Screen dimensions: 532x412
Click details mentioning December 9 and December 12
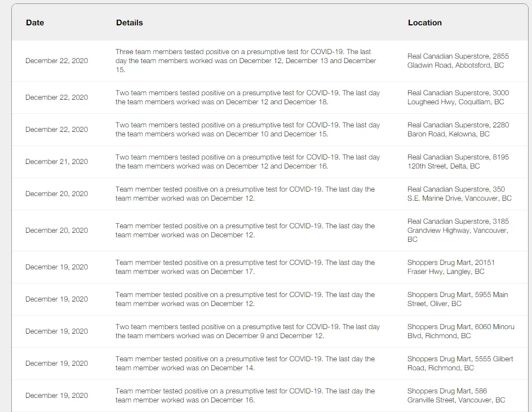point(247,331)
